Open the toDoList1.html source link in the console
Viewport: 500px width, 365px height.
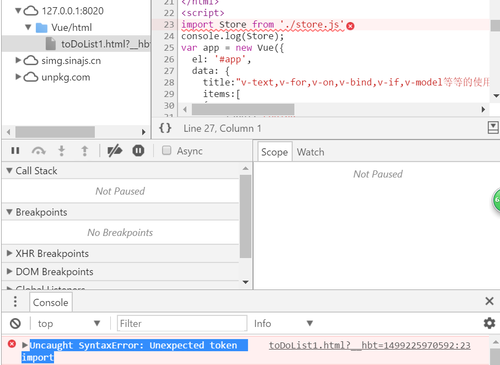370,345
